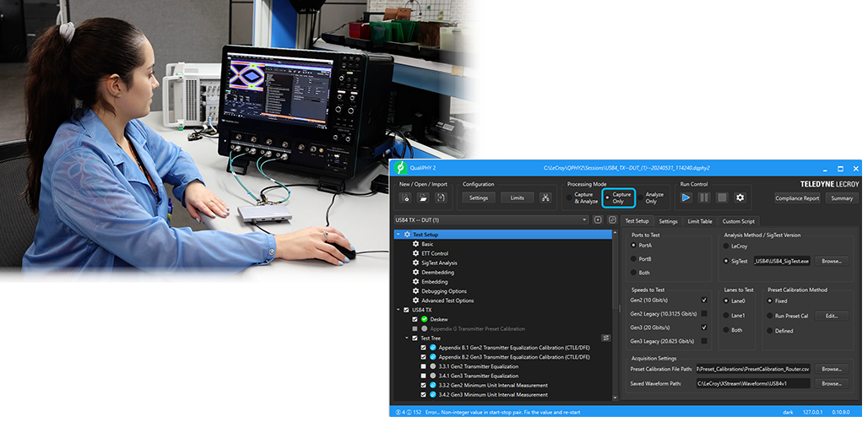Click the Import session icon

pos(440,198)
